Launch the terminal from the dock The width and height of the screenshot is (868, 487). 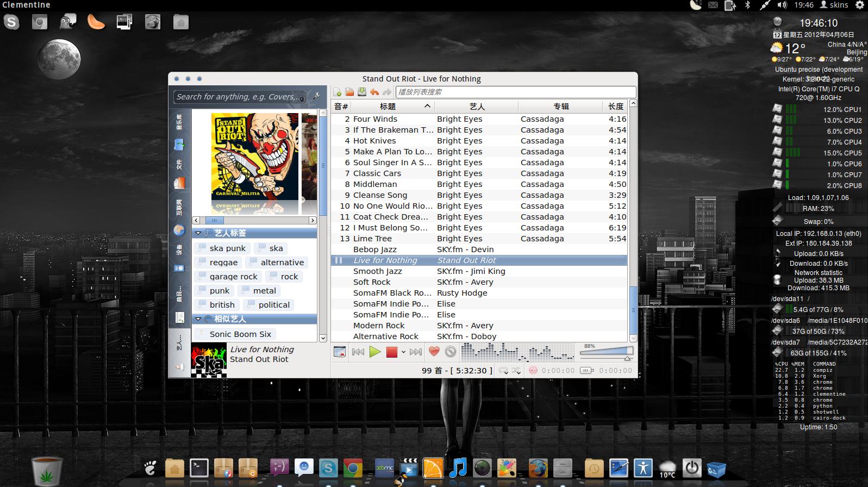click(199, 467)
